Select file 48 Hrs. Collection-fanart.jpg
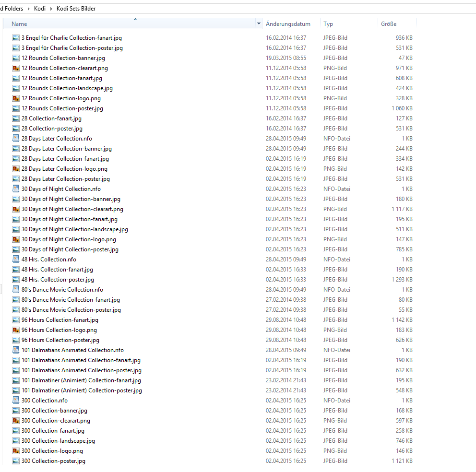Image resolution: width=476 pixels, height=472 pixels. coord(57,270)
